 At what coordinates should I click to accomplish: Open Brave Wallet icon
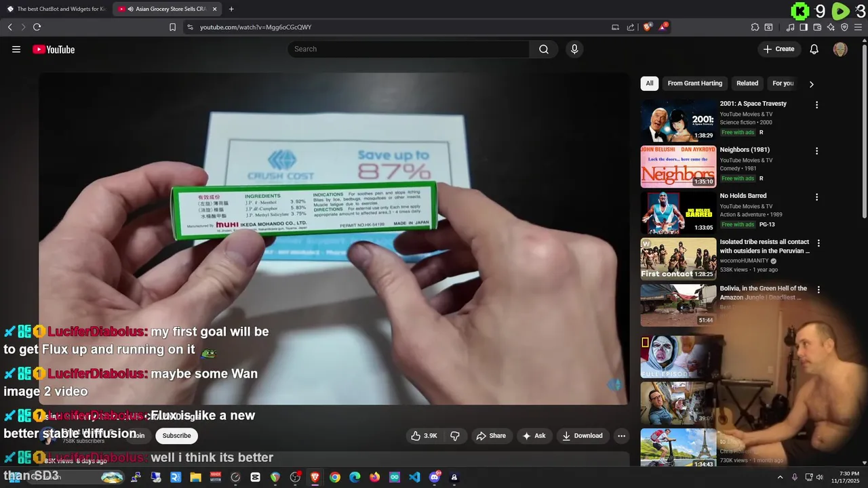(817, 27)
